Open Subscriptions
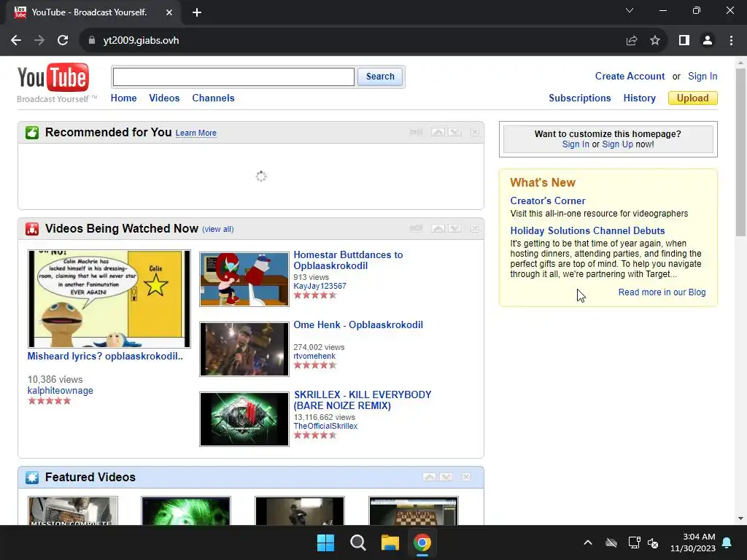 (x=580, y=98)
